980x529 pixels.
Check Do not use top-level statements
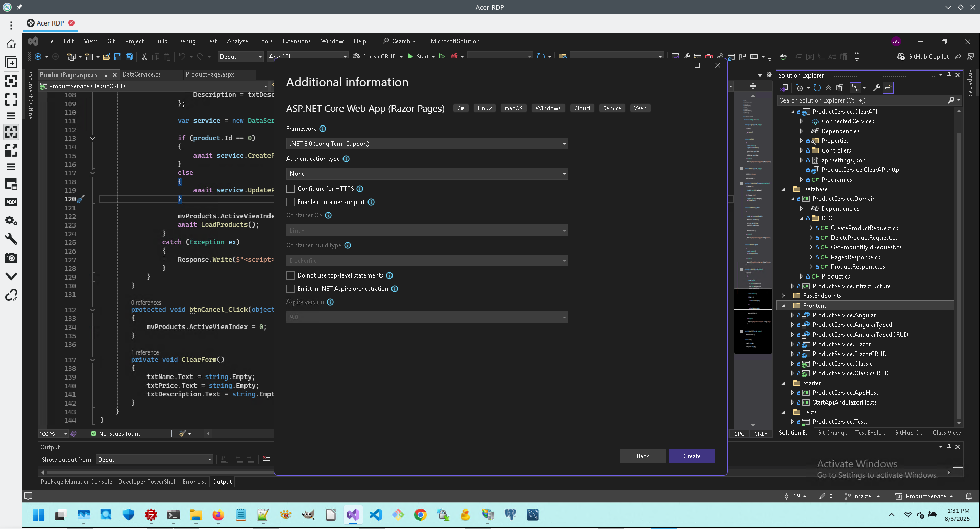point(290,275)
